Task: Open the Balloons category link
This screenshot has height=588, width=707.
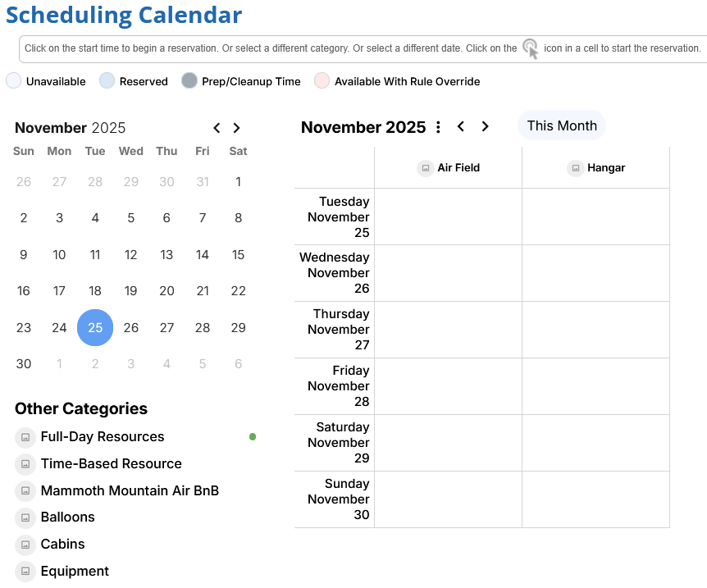Action: click(x=67, y=517)
